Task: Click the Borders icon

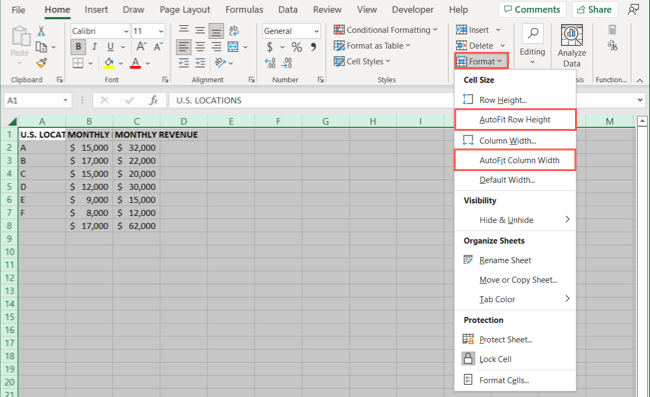Action: coord(78,63)
